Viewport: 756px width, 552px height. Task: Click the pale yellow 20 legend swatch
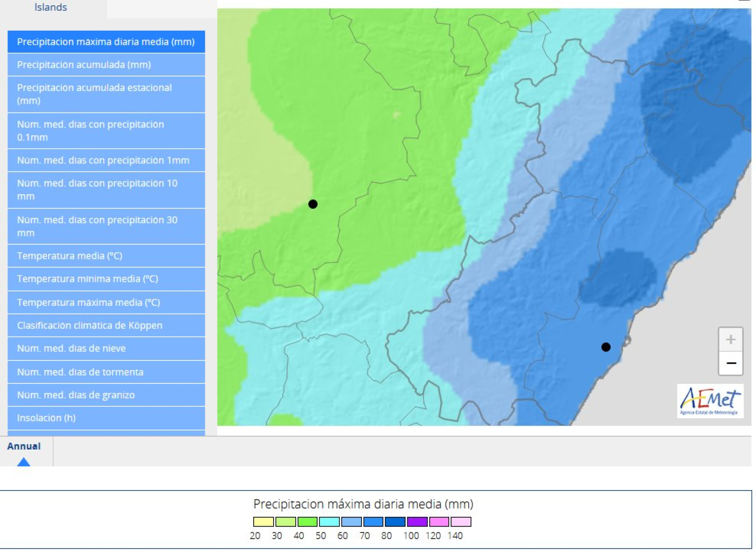tap(263, 522)
